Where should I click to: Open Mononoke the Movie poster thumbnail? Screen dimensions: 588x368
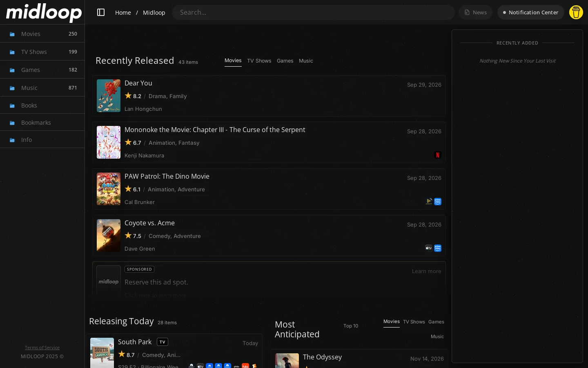109,142
